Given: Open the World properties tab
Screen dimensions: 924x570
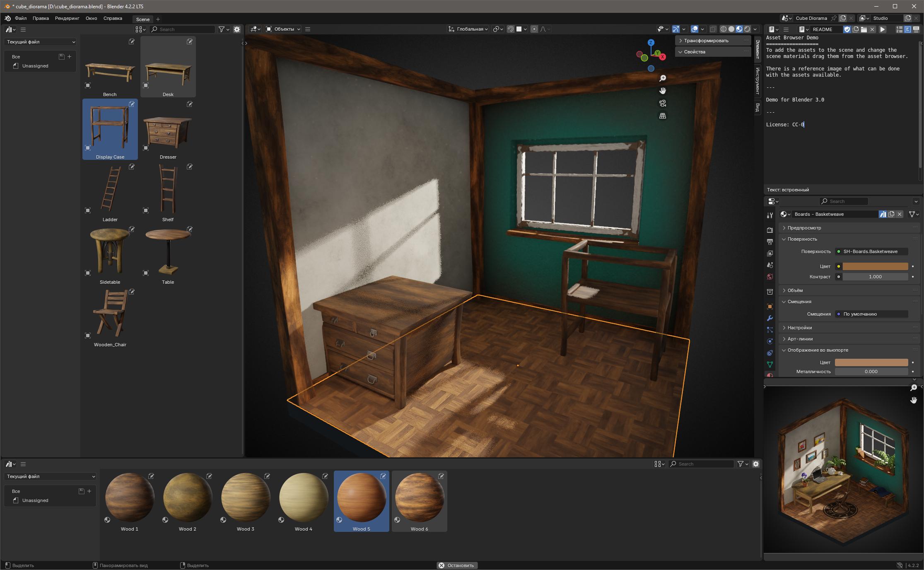Looking at the screenshot, I should coord(770,277).
